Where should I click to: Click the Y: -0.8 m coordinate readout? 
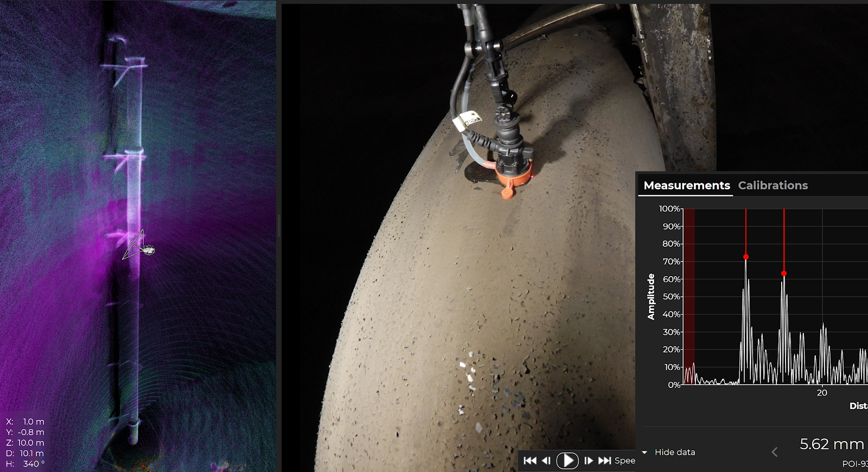pos(25,432)
